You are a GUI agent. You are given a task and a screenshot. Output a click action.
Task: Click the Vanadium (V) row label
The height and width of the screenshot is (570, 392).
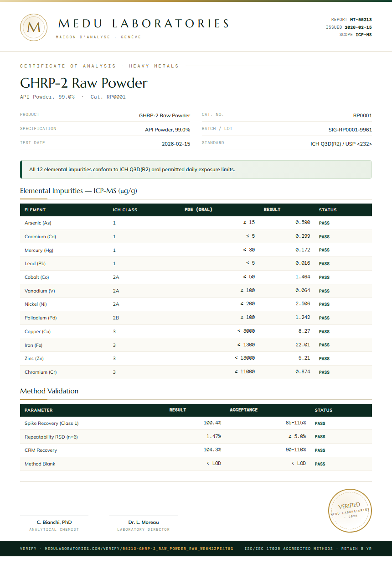pos(40,291)
